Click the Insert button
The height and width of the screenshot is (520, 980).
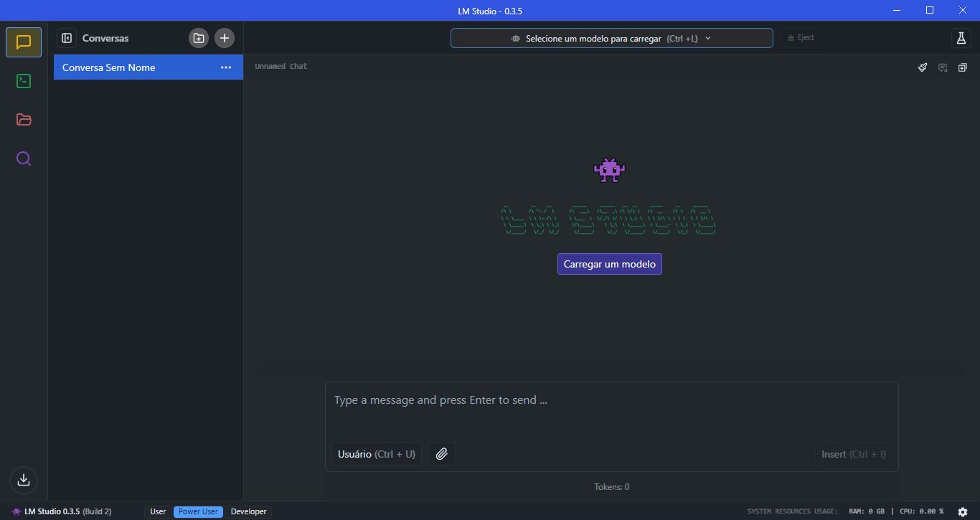point(853,454)
